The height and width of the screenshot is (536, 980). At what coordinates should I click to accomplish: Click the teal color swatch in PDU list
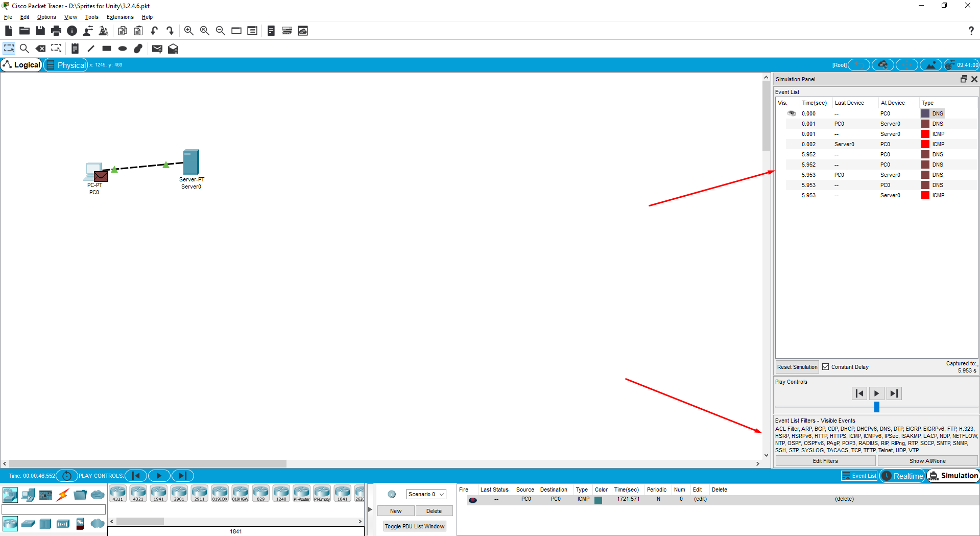598,500
